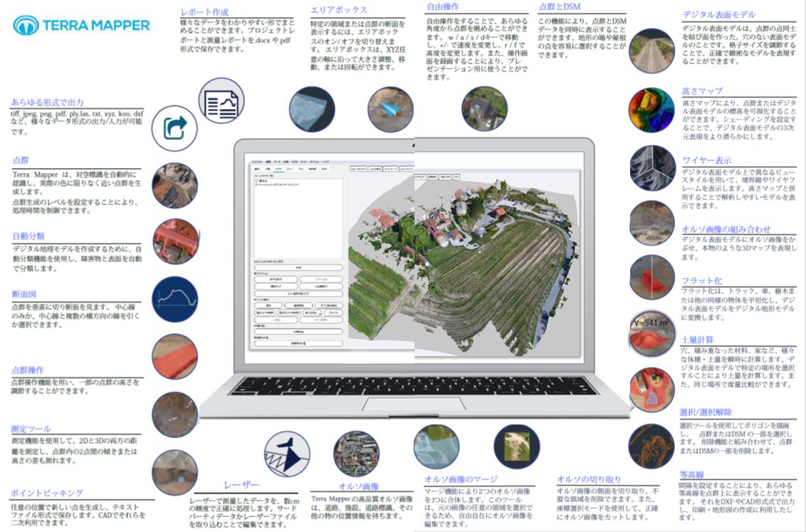Click the 高さマップ heading
This screenshot has height=532, width=806.
pyautogui.click(x=702, y=91)
